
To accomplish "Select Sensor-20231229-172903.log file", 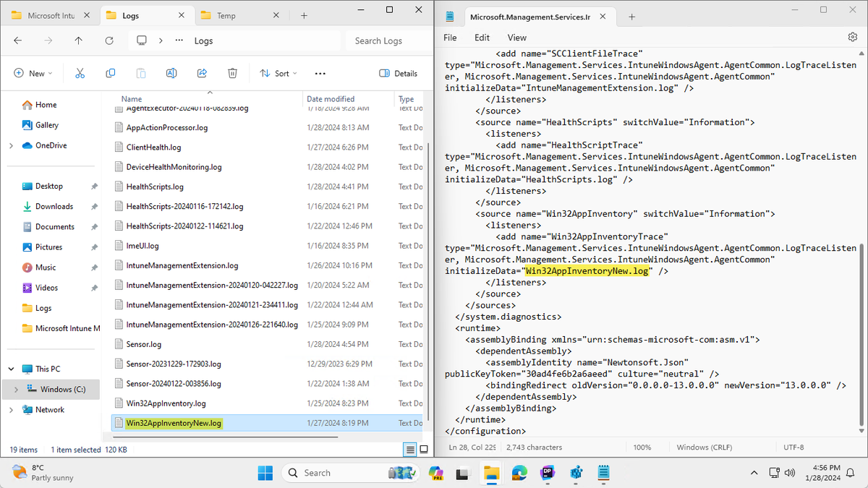I will tap(174, 364).
